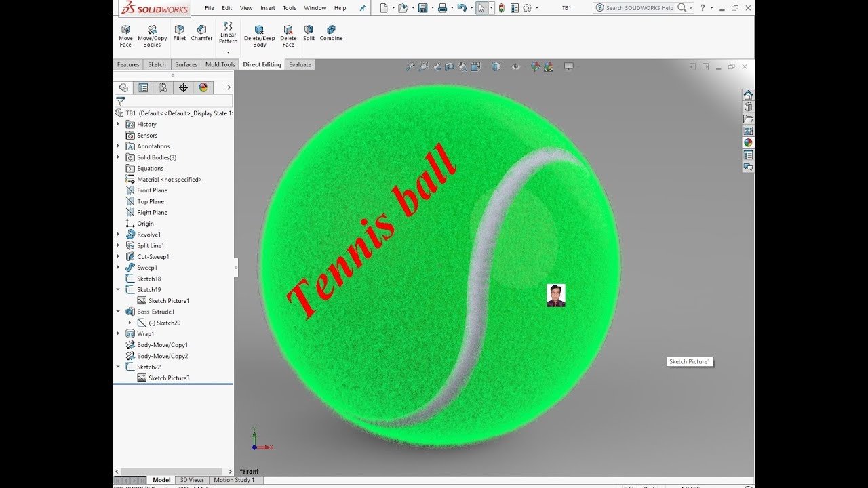Open the Edit menu
The width and height of the screenshot is (868, 488).
click(x=227, y=8)
